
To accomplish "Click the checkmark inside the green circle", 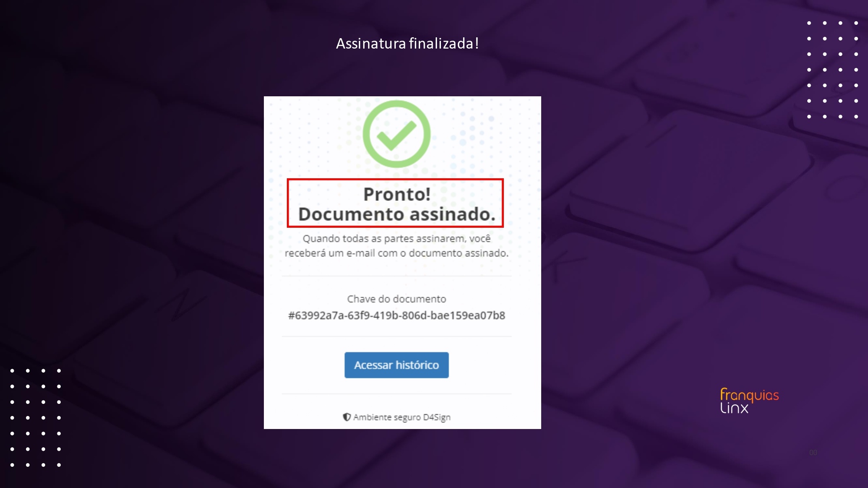I will pyautogui.click(x=396, y=135).
